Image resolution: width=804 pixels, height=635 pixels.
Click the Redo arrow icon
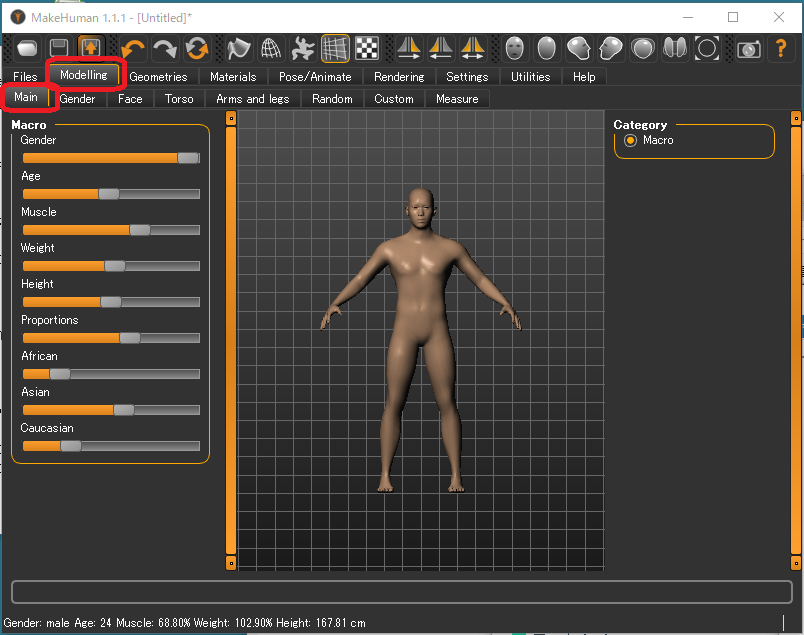(x=165, y=48)
